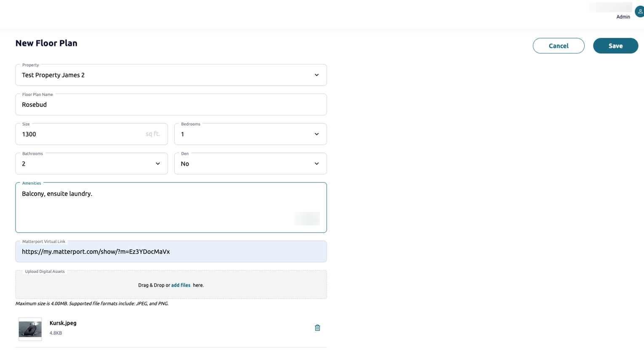Open the Bedrooms dropdown

tap(250, 134)
